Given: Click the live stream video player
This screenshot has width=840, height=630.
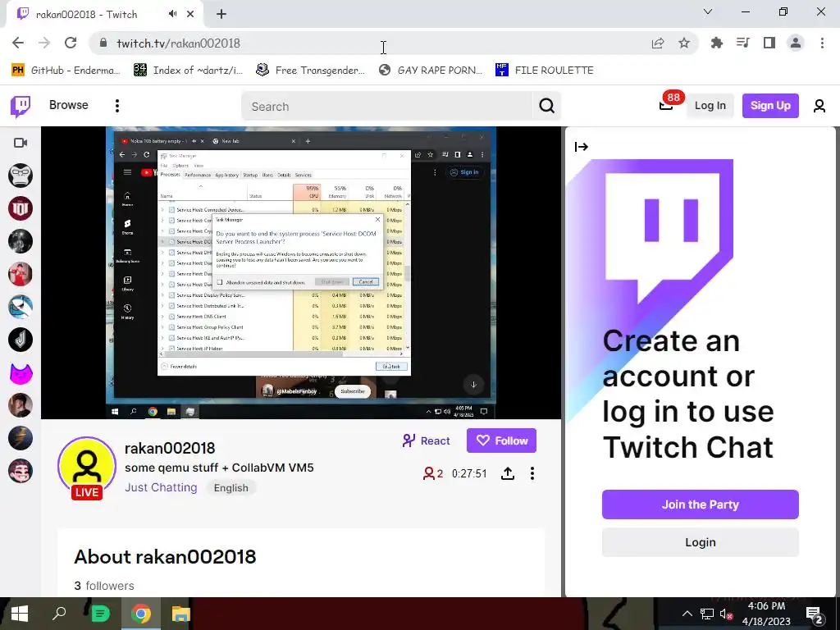Looking at the screenshot, I should click(x=300, y=272).
